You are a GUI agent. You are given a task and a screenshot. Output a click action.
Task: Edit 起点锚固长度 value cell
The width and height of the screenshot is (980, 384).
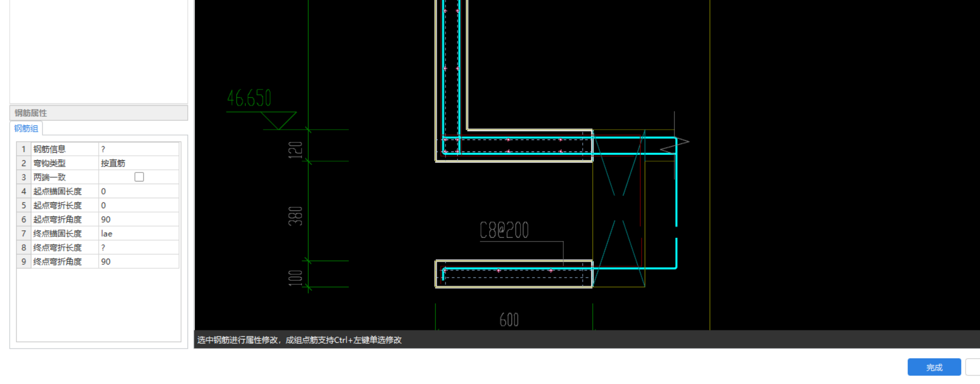pos(139,191)
